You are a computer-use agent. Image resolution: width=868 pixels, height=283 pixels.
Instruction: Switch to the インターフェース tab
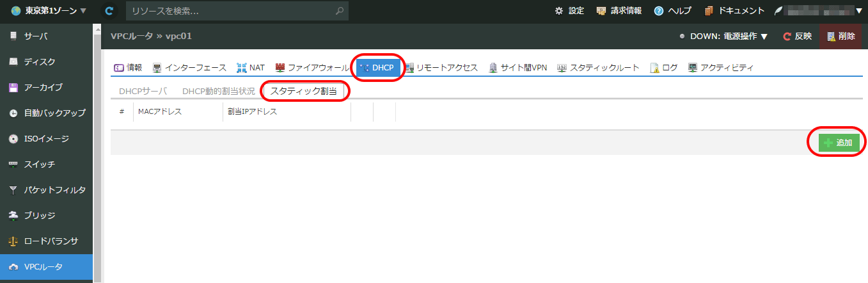(189, 67)
